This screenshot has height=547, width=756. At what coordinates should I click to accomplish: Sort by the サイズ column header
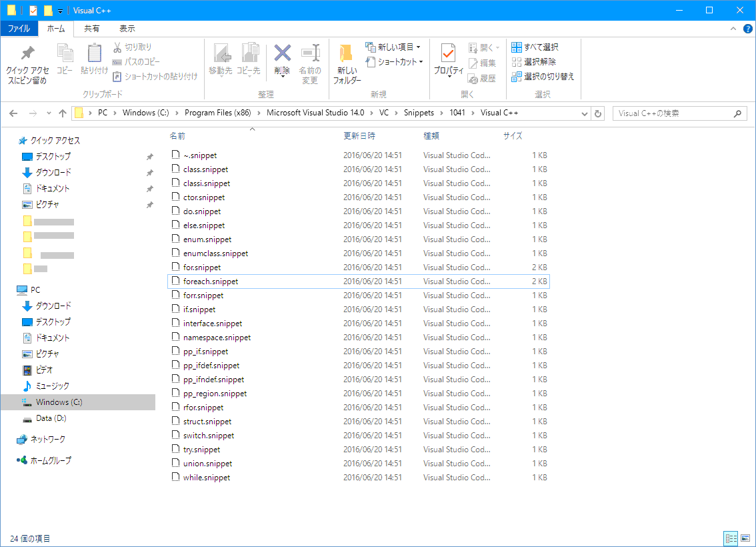[x=513, y=136]
